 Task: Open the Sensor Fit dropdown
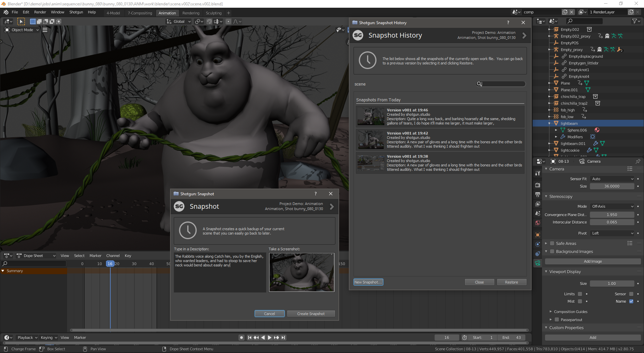tap(612, 179)
